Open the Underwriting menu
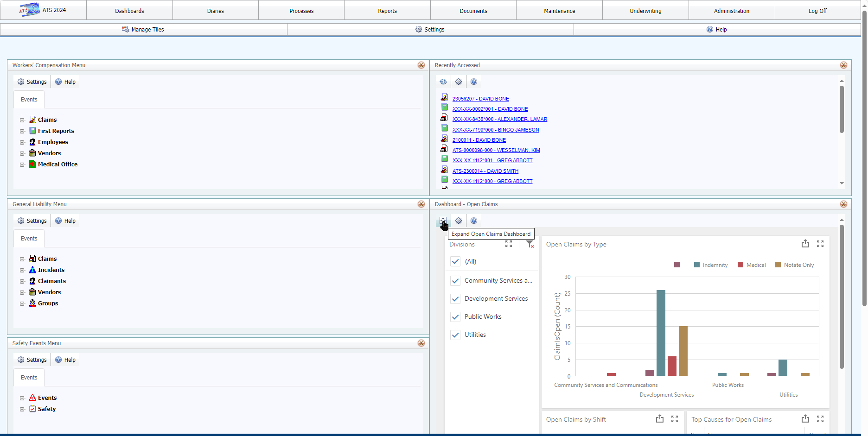This screenshot has width=868, height=436. tap(645, 11)
